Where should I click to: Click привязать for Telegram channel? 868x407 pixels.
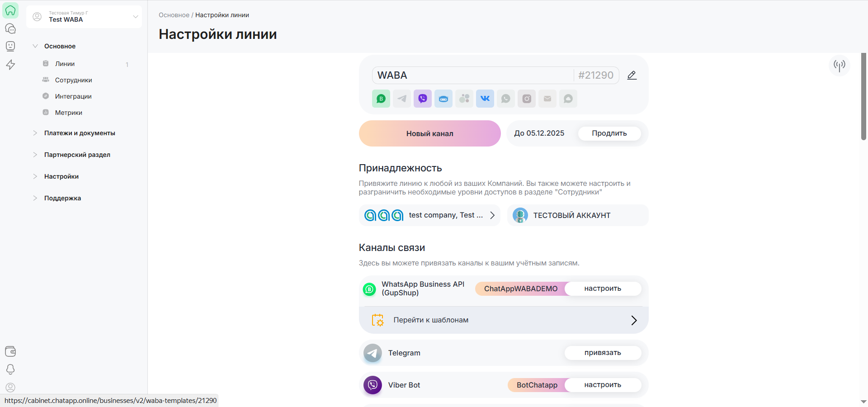[x=602, y=353]
